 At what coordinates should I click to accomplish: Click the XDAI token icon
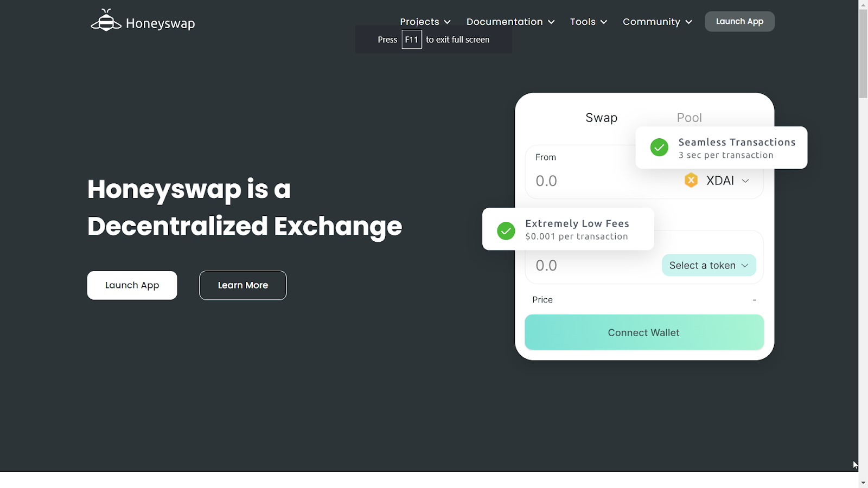tap(691, 180)
